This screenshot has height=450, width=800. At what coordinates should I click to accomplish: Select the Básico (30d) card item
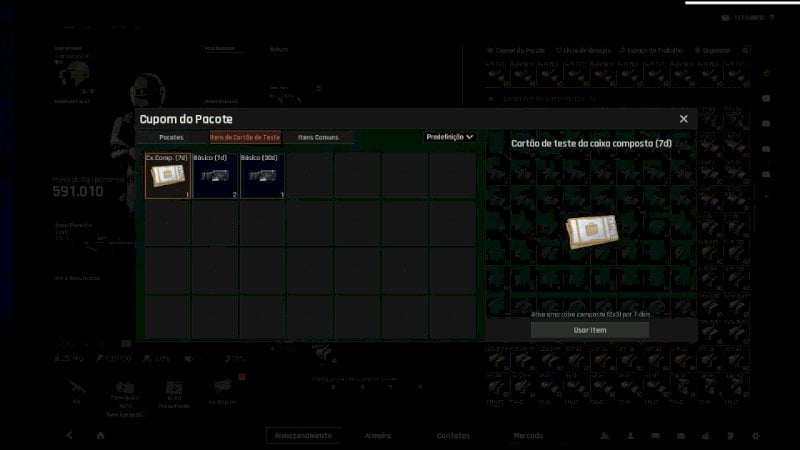pos(263,176)
